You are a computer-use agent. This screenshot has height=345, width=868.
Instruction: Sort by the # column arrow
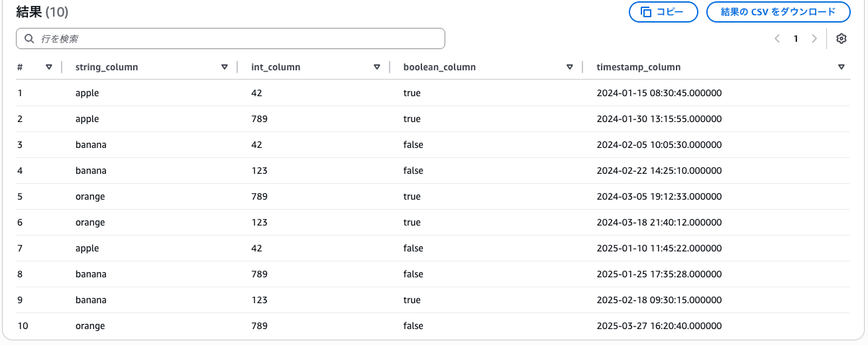click(x=49, y=67)
